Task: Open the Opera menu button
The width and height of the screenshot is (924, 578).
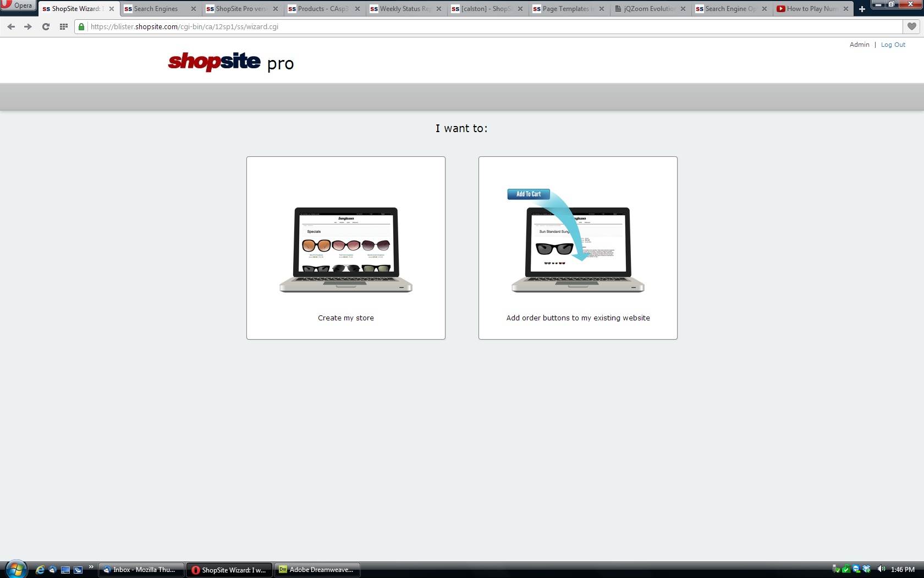Action: [18, 6]
